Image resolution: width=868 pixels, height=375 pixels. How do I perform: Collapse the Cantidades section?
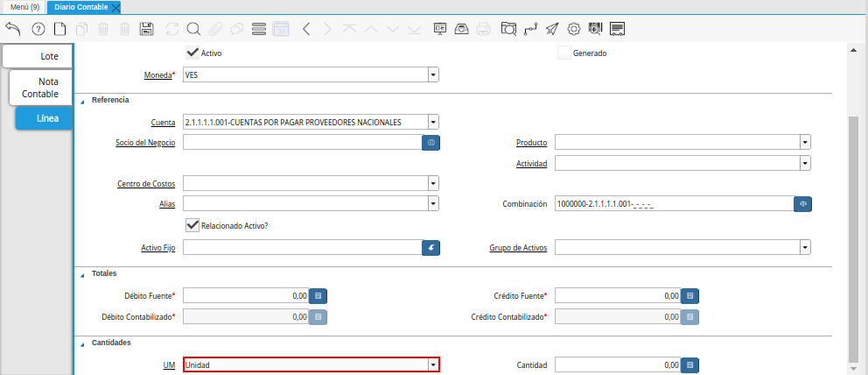click(x=83, y=343)
